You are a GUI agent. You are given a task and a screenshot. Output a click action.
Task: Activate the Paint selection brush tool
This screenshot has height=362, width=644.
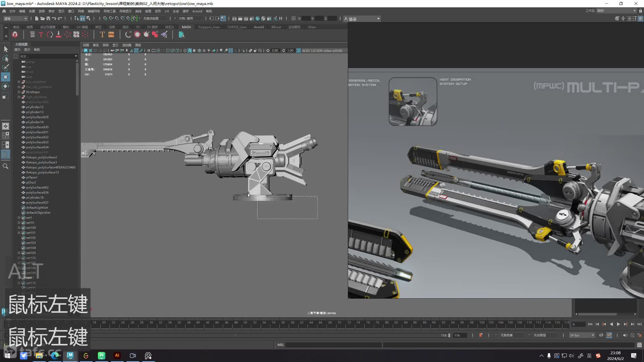point(6,68)
